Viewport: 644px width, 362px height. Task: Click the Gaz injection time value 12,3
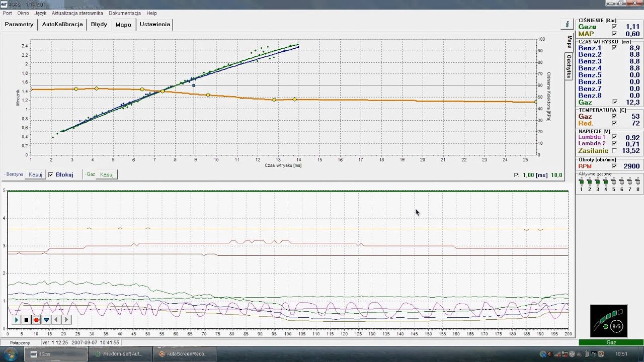tap(633, 102)
